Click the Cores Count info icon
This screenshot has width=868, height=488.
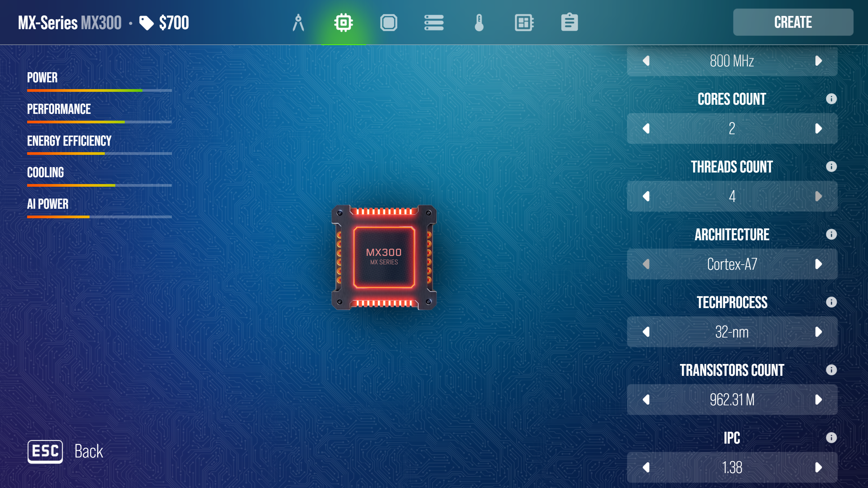pos(831,99)
